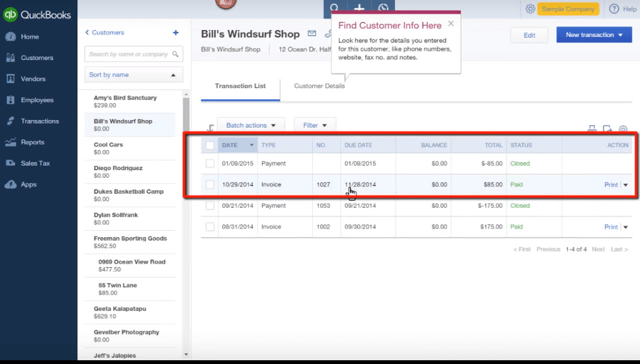This screenshot has height=364, width=640.
Task: Select Gevelber Photography customer
Action: pyautogui.click(x=130, y=336)
